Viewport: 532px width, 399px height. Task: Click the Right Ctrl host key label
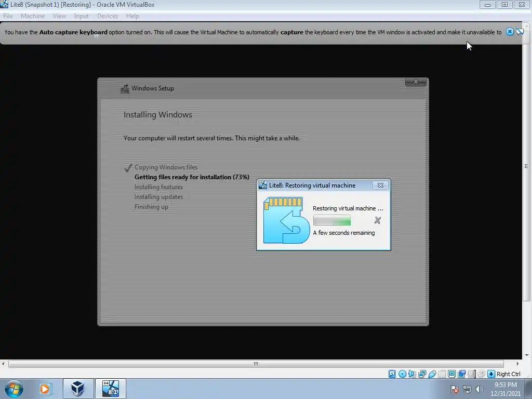[508, 374]
